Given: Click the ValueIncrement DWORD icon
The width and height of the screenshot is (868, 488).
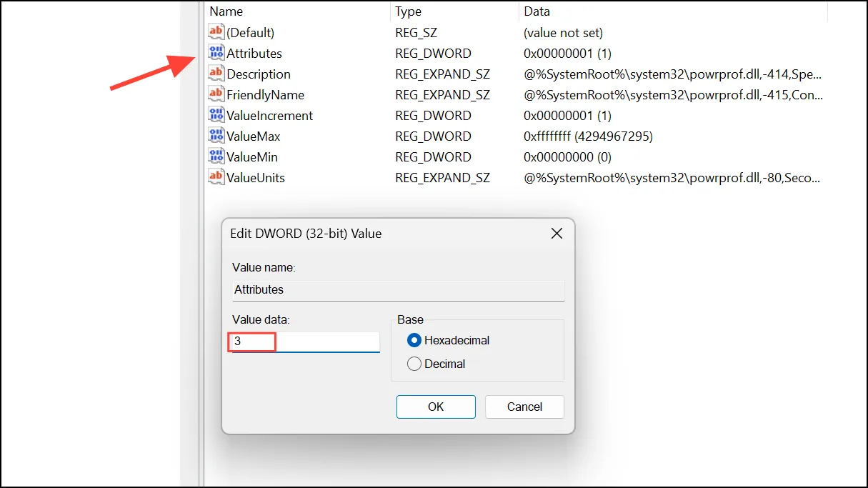Looking at the screenshot, I should pyautogui.click(x=216, y=115).
